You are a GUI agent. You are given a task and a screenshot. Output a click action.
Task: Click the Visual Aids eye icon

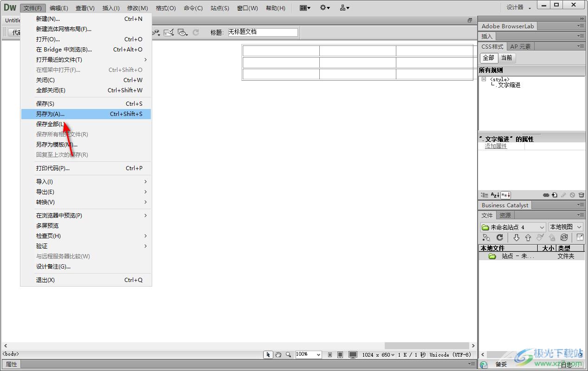183,32
